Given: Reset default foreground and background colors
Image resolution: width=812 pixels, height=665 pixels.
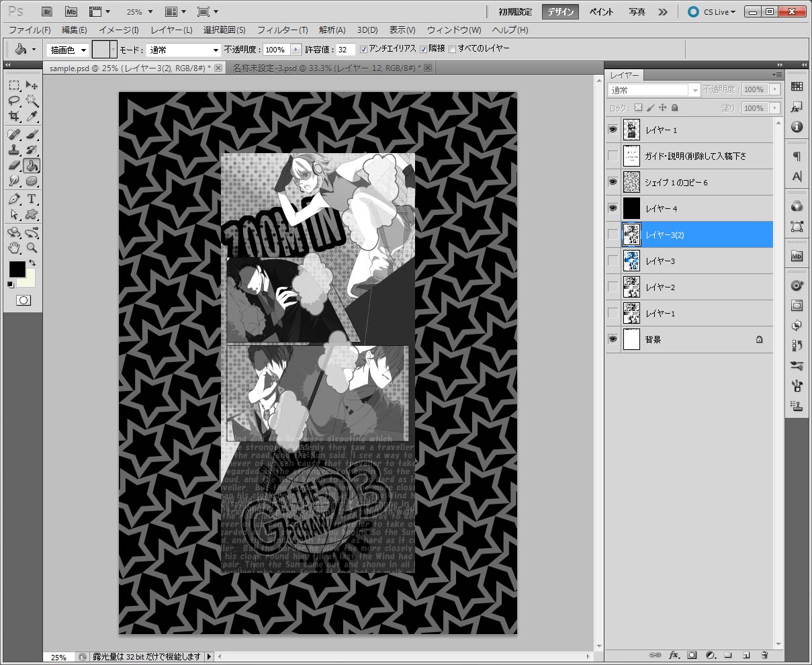Looking at the screenshot, I should pyautogui.click(x=11, y=285).
